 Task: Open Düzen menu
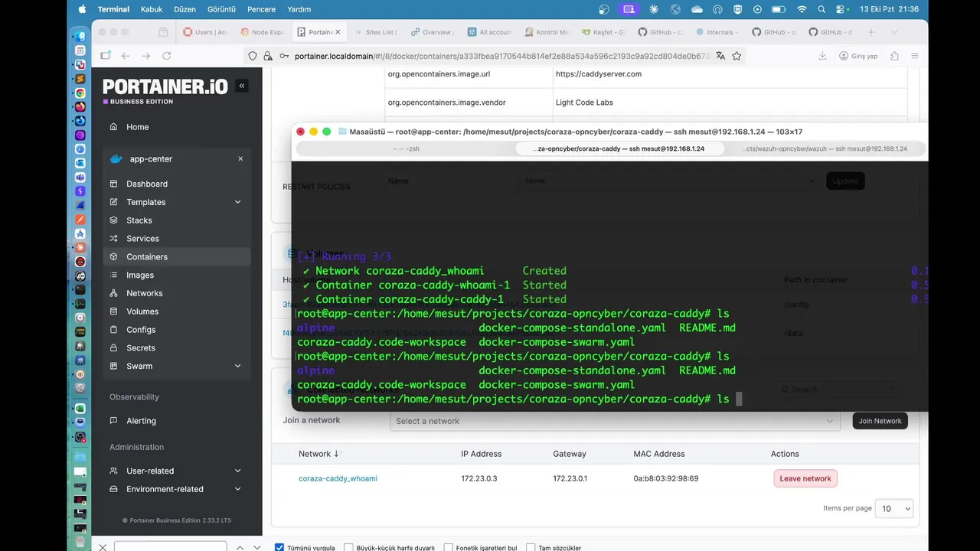coord(185,9)
